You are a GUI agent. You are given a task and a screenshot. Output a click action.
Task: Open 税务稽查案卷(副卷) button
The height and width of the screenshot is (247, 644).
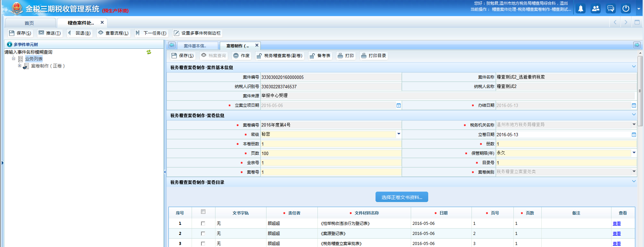280,56
